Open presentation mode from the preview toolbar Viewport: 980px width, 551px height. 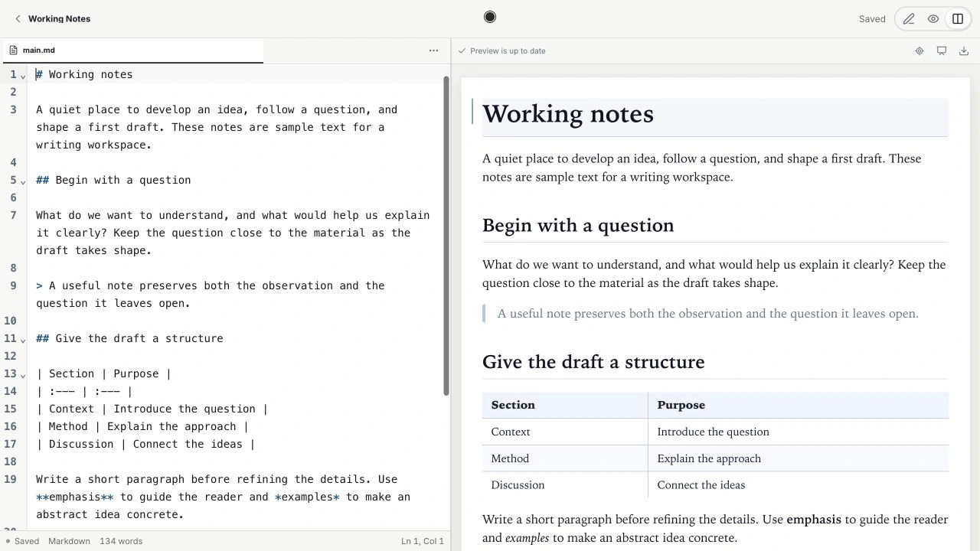[x=942, y=51]
